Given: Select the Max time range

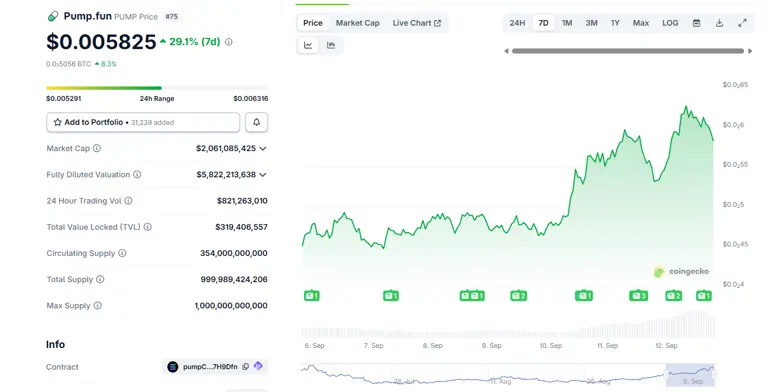Looking at the screenshot, I should point(641,23).
